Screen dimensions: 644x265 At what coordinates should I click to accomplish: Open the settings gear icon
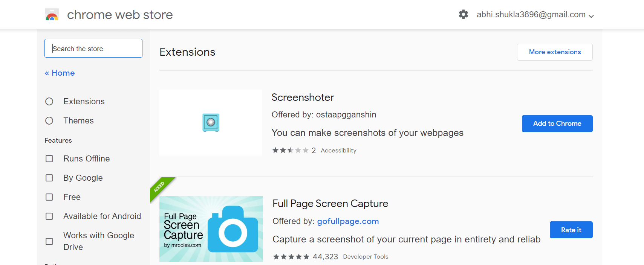click(x=463, y=15)
